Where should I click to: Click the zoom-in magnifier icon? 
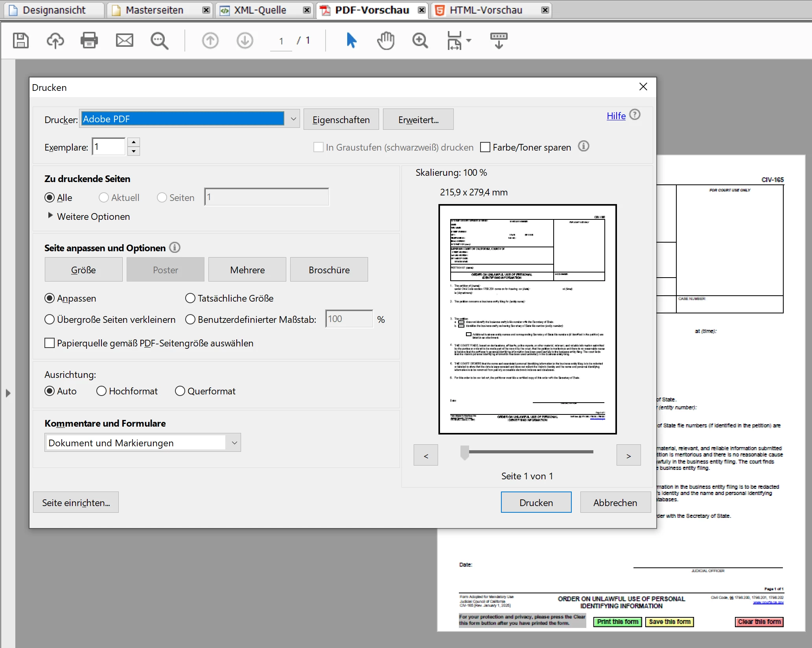(420, 40)
